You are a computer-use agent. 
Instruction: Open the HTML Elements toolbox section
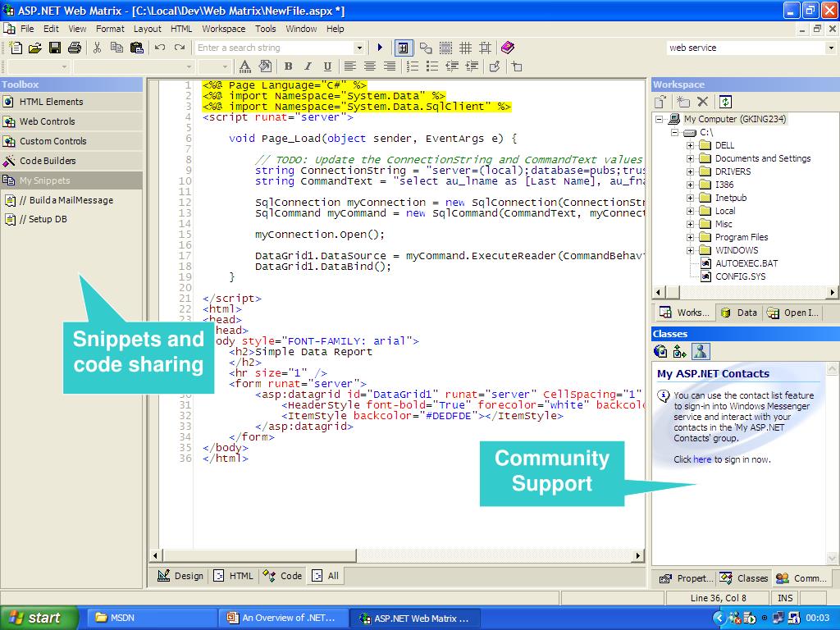tap(71, 102)
